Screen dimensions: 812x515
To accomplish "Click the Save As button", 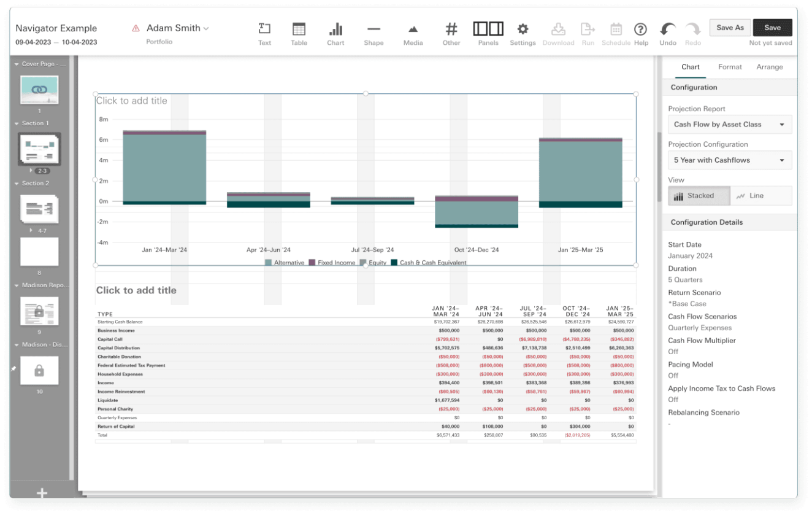I will pyautogui.click(x=730, y=28).
